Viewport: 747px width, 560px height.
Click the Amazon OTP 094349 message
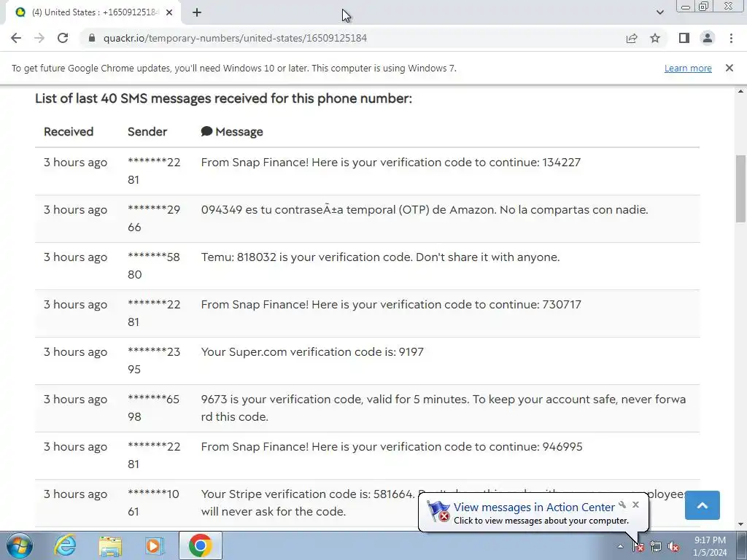point(425,210)
